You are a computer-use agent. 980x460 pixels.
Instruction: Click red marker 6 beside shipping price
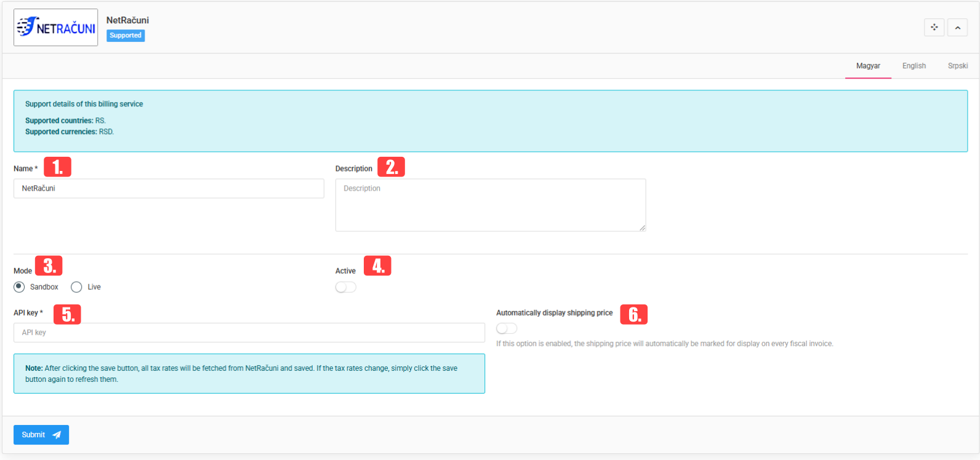[633, 314]
